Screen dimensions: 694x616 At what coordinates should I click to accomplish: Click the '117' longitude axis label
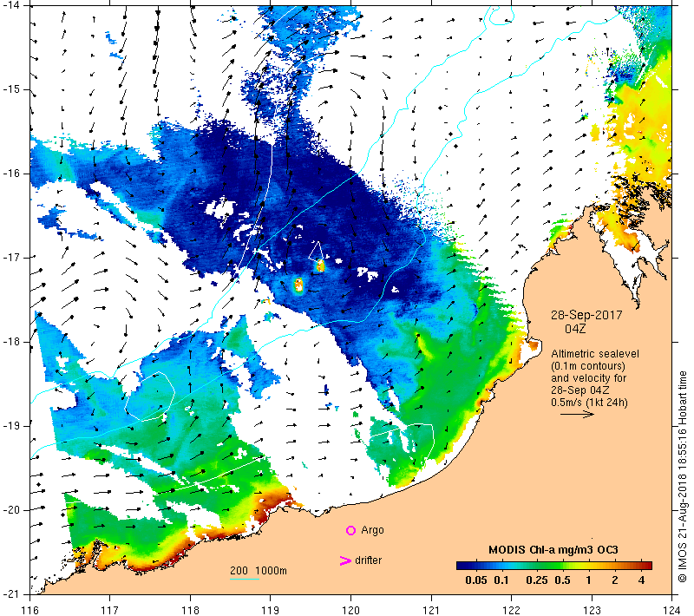pos(110,610)
